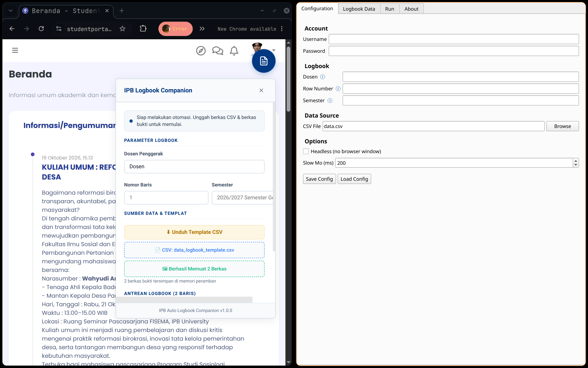This screenshot has width=588, height=368.
Task: Click Load Config button
Action: click(x=354, y=179)
